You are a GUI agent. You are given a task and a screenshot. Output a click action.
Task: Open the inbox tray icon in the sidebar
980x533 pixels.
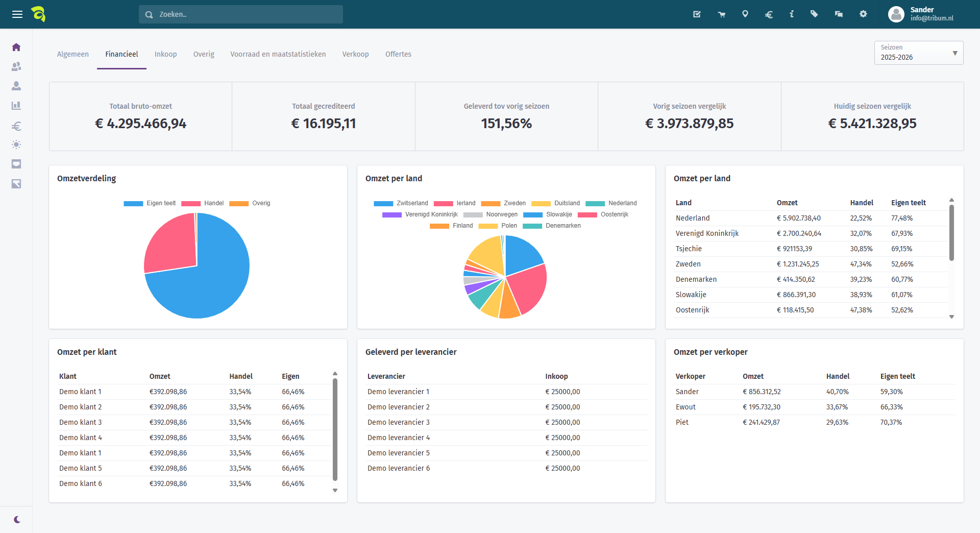click(16, 164)
